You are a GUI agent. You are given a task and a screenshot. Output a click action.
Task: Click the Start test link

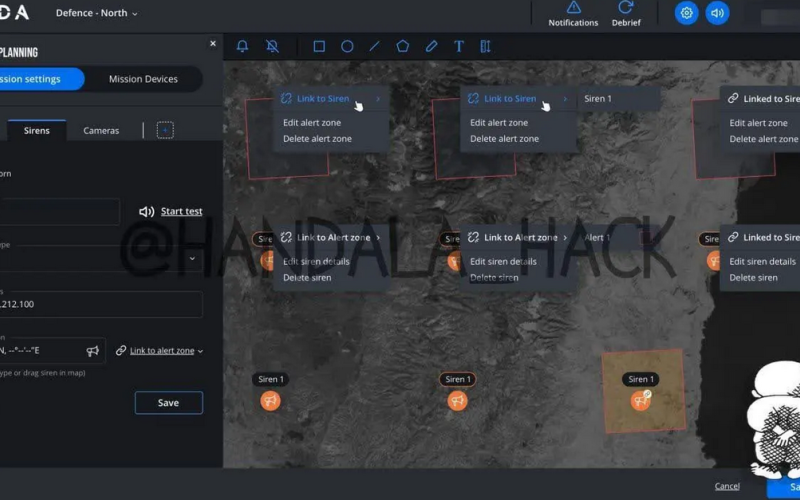tap(181, 212)
